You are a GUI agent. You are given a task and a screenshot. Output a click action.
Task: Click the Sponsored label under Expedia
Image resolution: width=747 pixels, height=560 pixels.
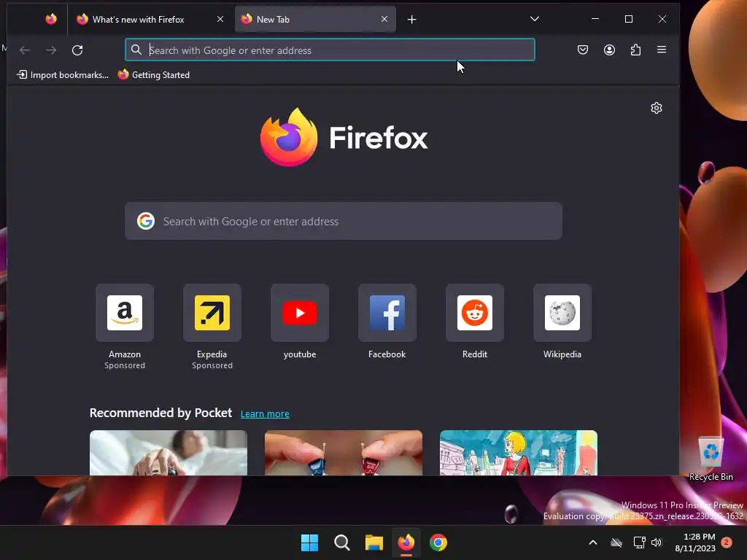[212, 366]
